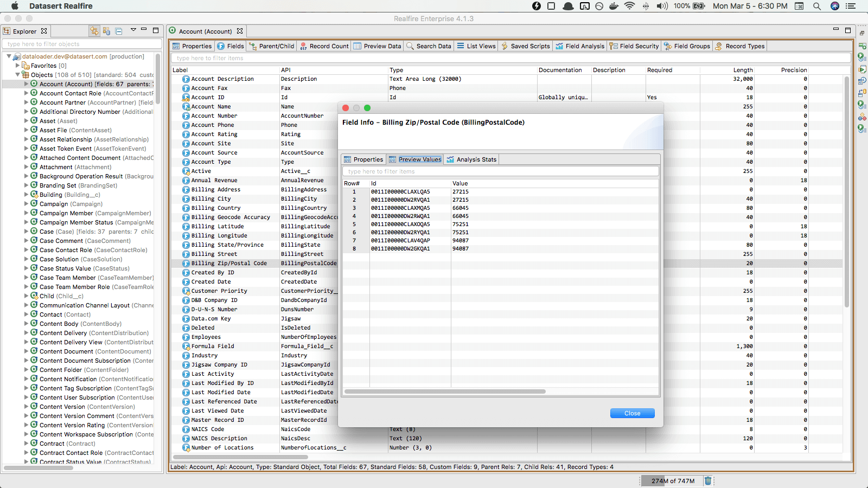Image resolution: width=868 pixels, height=488 pixels.
Task: Select Id value 0011I00000CLAXLQA5 in row 1
Action: coord(400,192)
